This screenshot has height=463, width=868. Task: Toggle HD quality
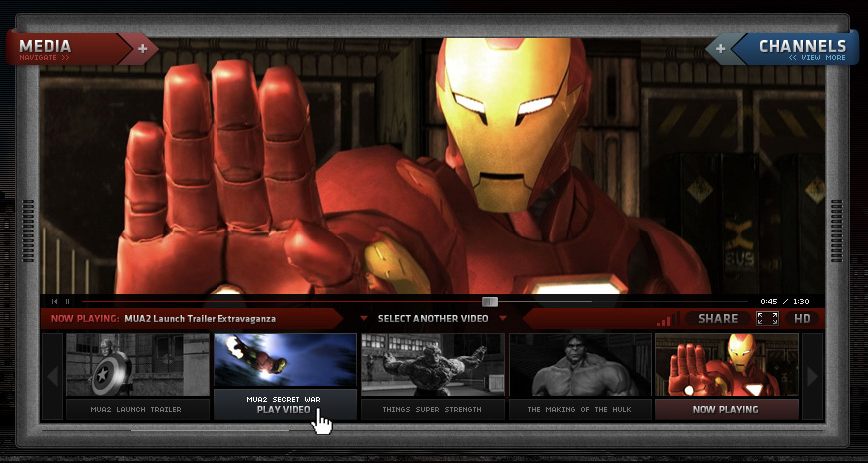pos(802,319)
